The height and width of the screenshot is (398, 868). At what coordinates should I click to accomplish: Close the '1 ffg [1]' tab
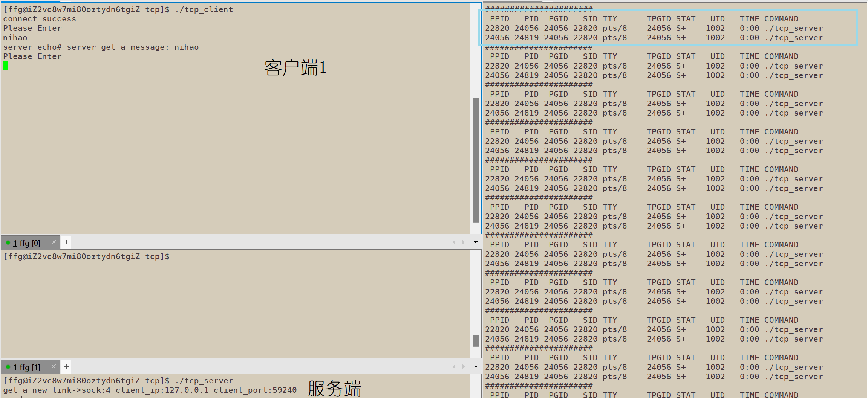coord(54,366)
